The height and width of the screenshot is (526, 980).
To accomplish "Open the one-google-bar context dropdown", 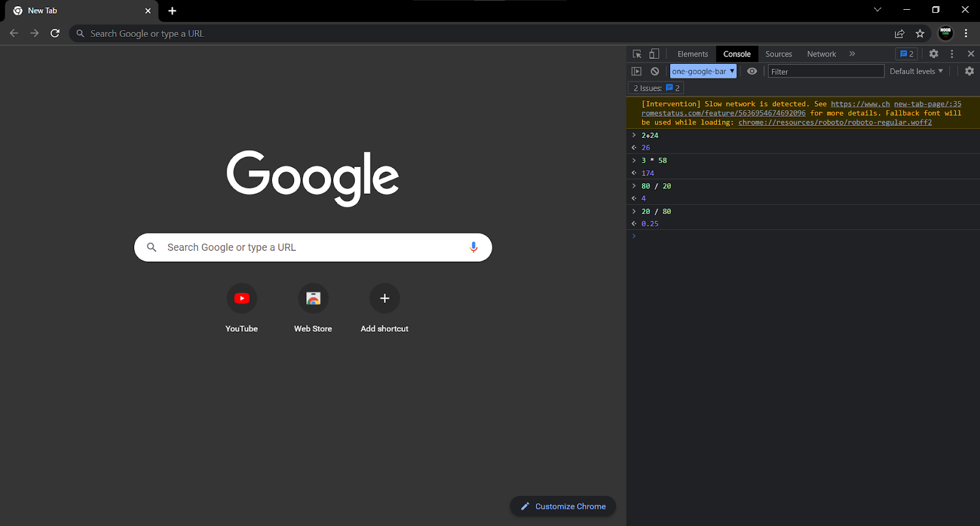I will [x=703, y=71].
